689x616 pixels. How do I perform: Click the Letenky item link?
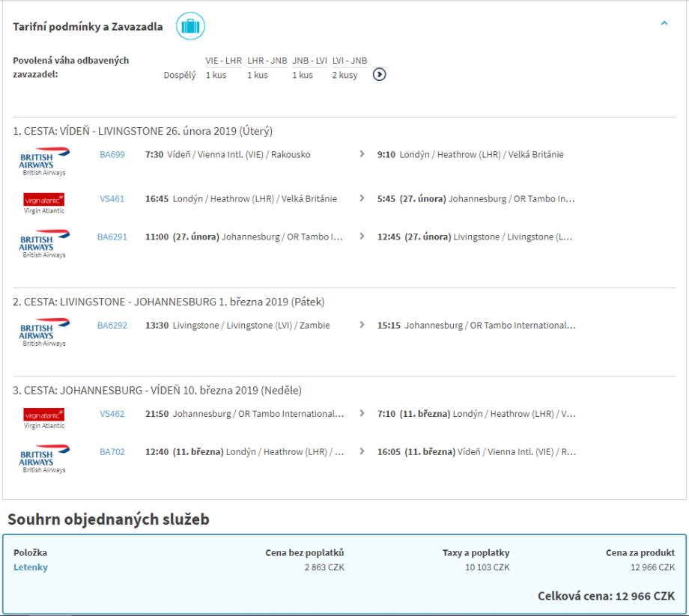[x=31, y=567]
